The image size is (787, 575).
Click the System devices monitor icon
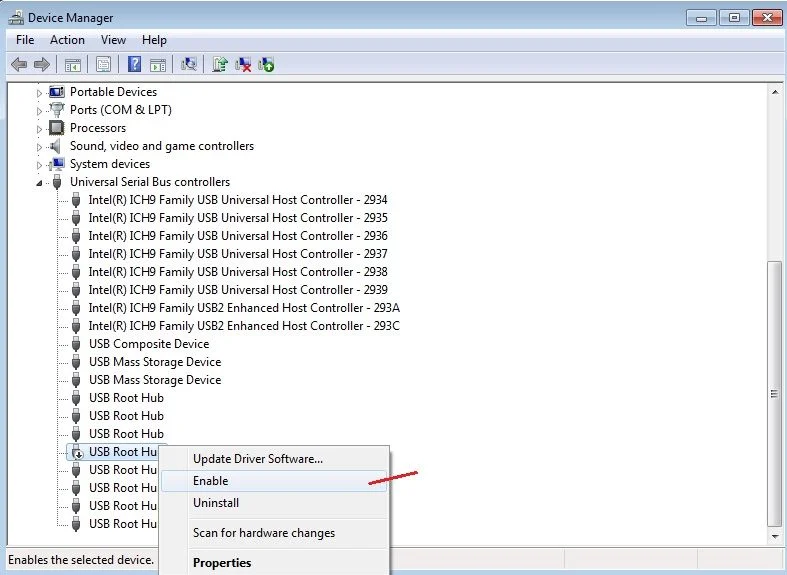tap(57, 164)
